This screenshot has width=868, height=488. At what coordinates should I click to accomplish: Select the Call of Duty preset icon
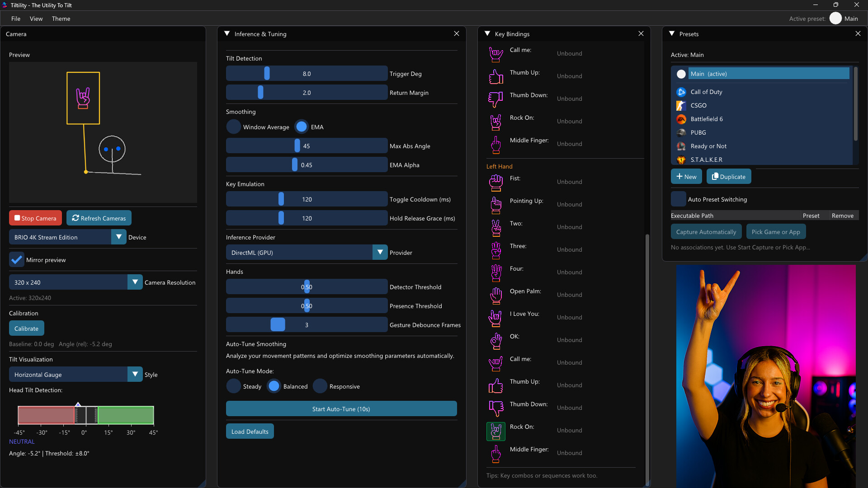point(681,92)
